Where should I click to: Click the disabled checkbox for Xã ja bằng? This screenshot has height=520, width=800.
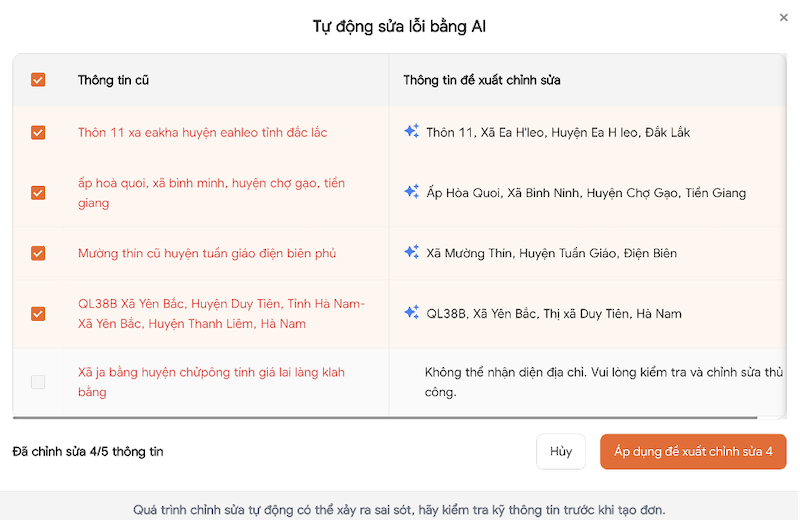point(38,382)
